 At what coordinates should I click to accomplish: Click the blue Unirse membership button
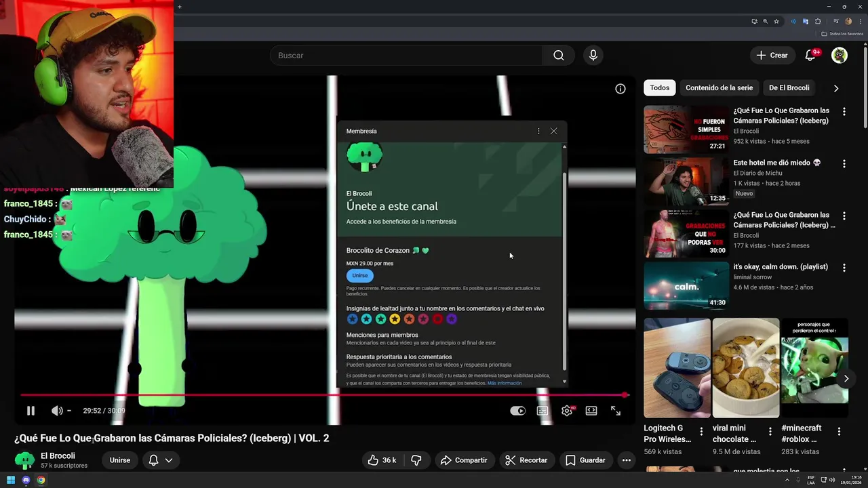click(x=360, y=275)
